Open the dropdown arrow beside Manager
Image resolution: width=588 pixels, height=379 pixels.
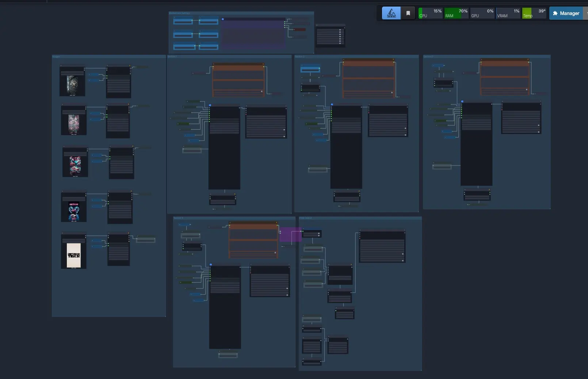585,13
